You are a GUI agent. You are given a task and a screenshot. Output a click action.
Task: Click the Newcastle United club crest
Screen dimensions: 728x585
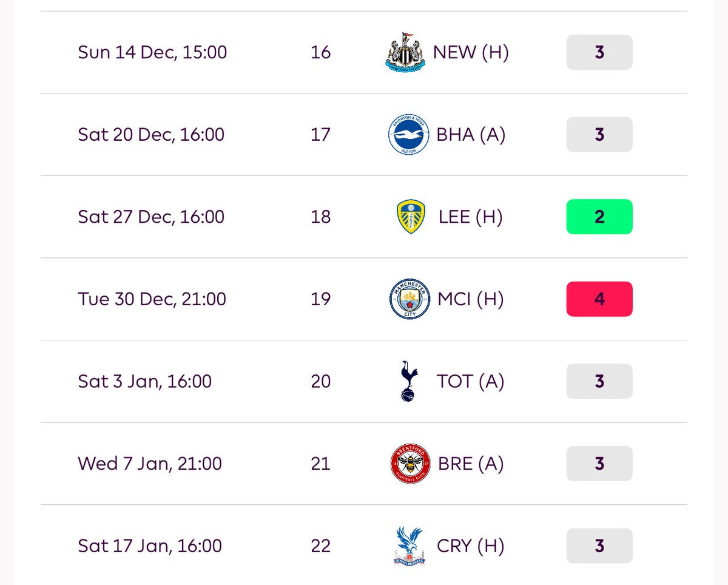click(405, 53)
